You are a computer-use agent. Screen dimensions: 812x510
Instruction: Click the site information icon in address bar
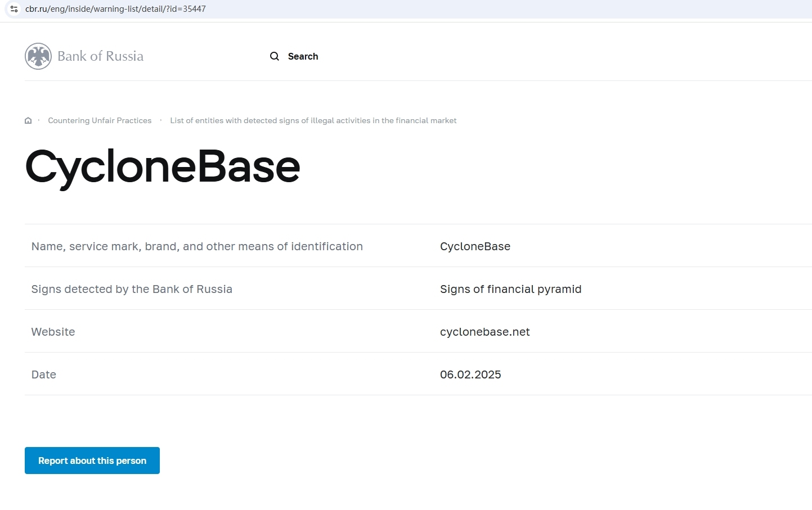[14, 9]
